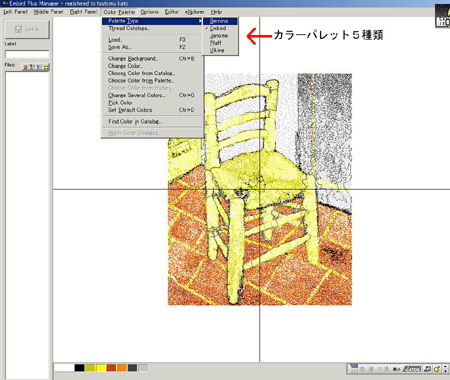Pick the orange-red color swatch
The image size is (450, 380).
[x=111, y=368]
